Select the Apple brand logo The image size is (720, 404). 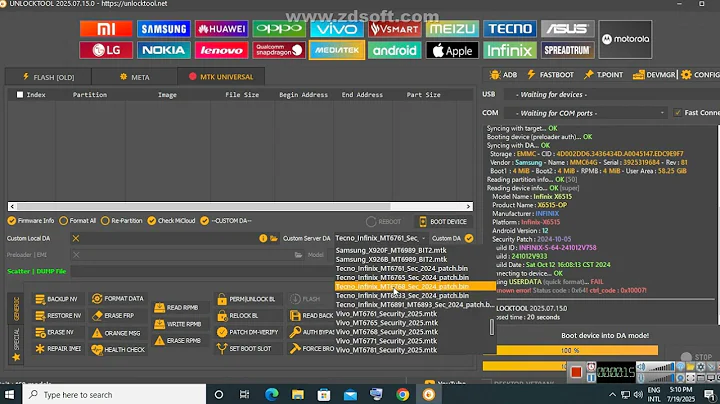tap(452, 50)
